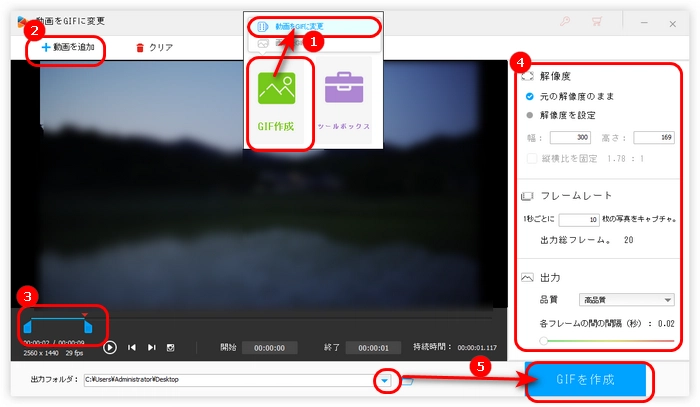
Task: Click the 幅 width input field
Action: pyautogui.click(x=570, y=137)
